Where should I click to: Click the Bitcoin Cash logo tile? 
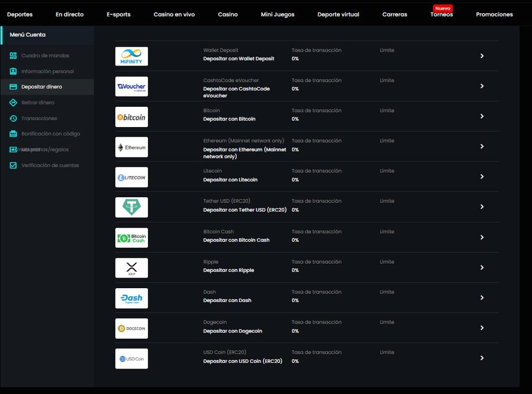click(131, 238)
